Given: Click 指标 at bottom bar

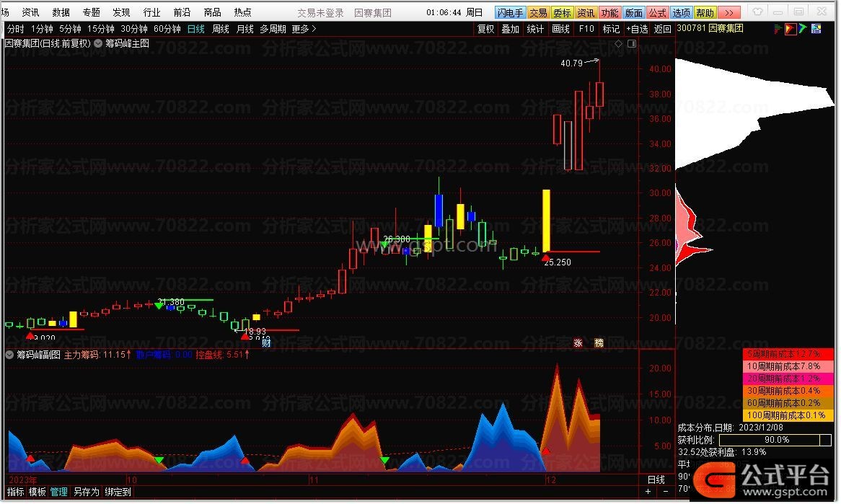Looking at the screenshot, I should 15,492.
